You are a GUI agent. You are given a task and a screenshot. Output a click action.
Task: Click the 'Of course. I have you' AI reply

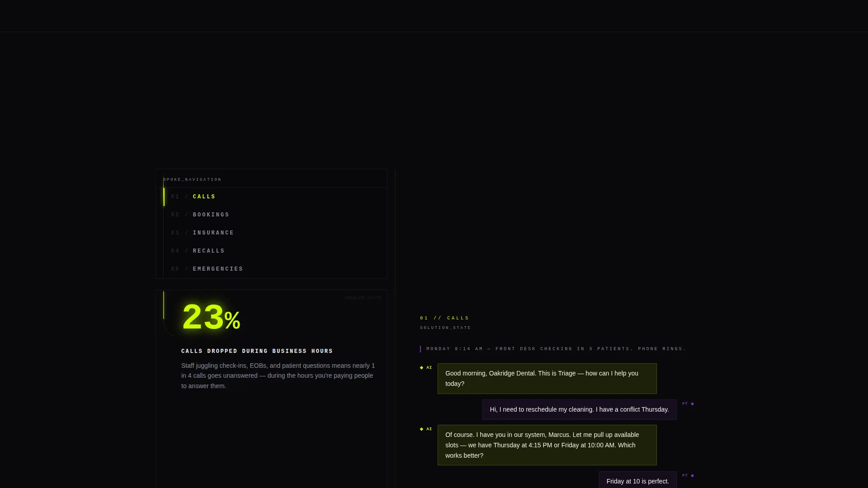pyautogui.click(x=547, y=445)
